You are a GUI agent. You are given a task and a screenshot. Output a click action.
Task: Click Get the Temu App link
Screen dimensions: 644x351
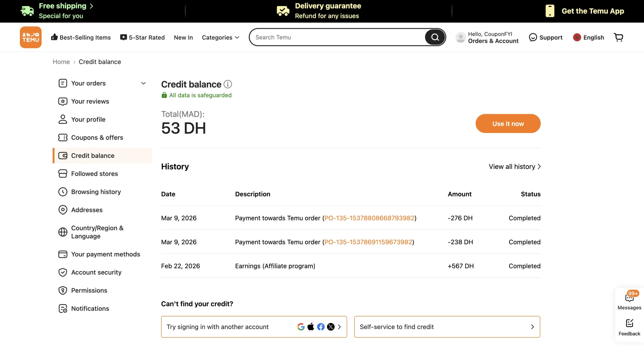coord(593,11)
